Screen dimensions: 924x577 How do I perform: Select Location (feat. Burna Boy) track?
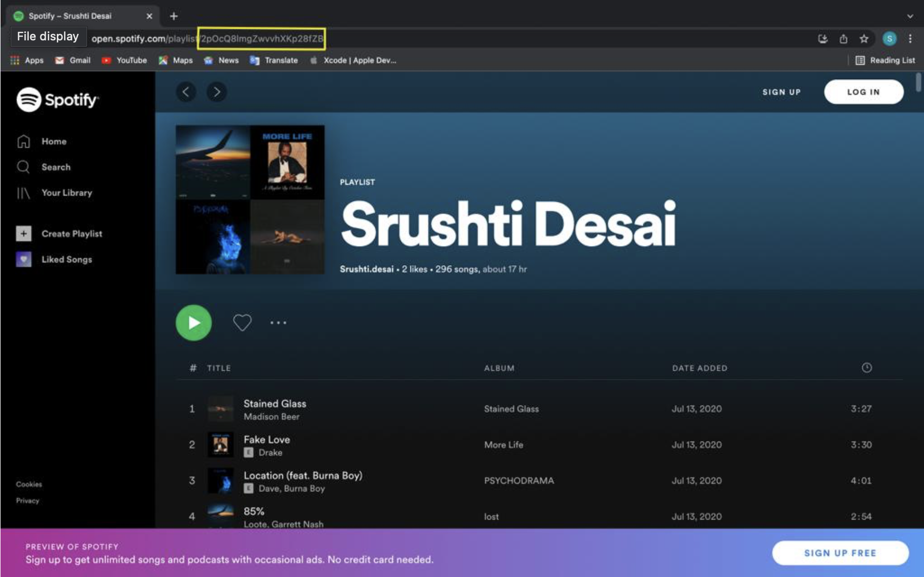click(303, 475)
